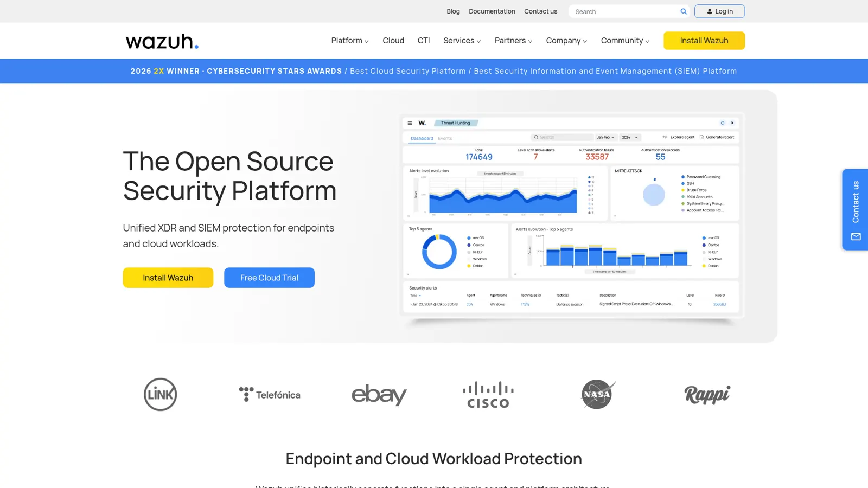Click the NASA logo

pyautogui.click(x=598, y=394)
